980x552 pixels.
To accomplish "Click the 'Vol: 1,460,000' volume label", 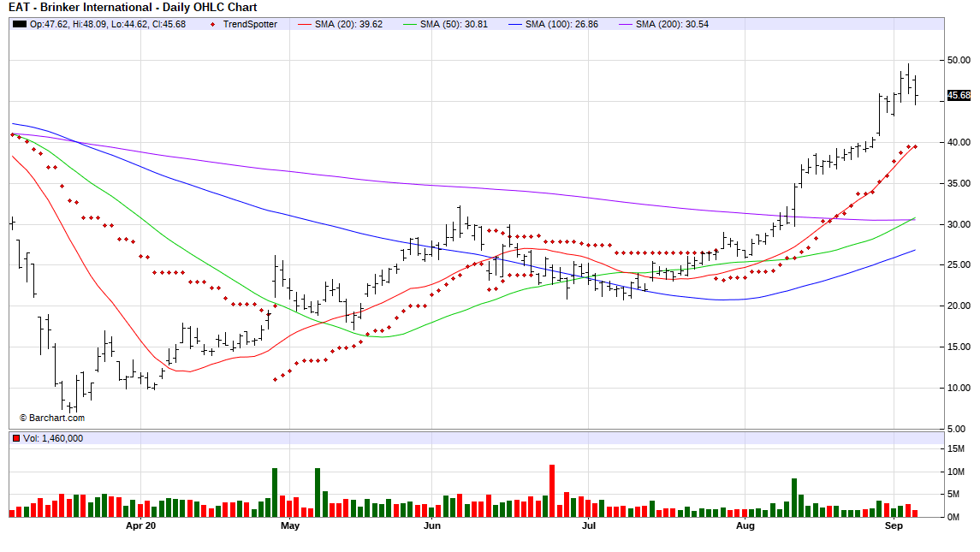I will click(x=53, y=439).
